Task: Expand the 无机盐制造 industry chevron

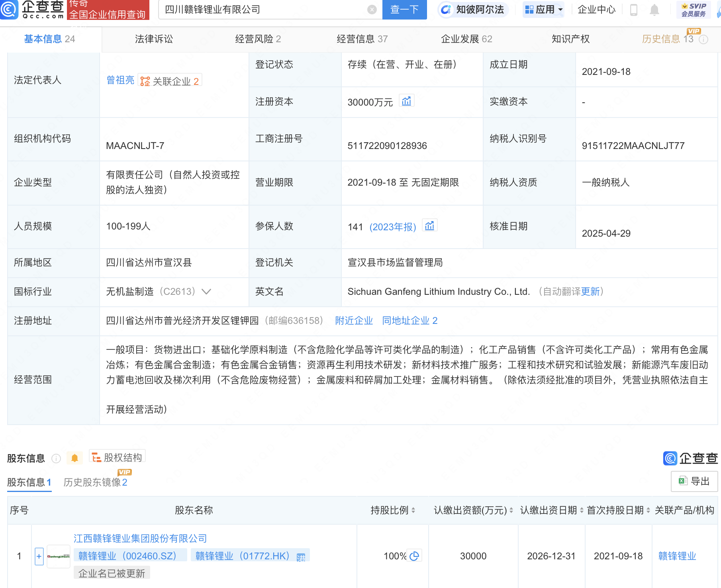Action: pyautogui.click(x=206, y=292)
